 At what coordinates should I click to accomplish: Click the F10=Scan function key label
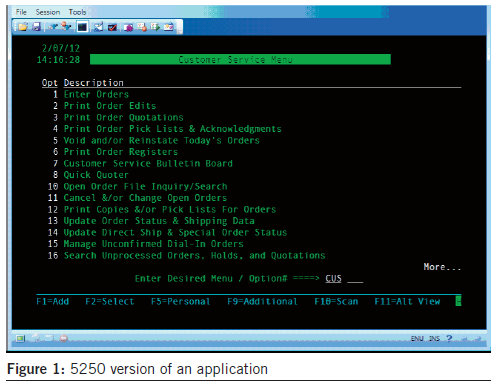(x=336, y=301)
